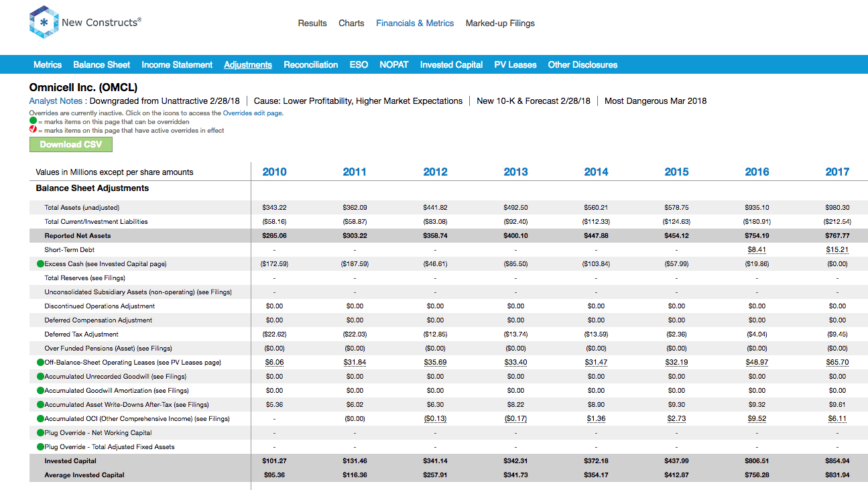Click the green legend dot for overridable items
This screenshot has width=868, height=490.
click(33, 122)
